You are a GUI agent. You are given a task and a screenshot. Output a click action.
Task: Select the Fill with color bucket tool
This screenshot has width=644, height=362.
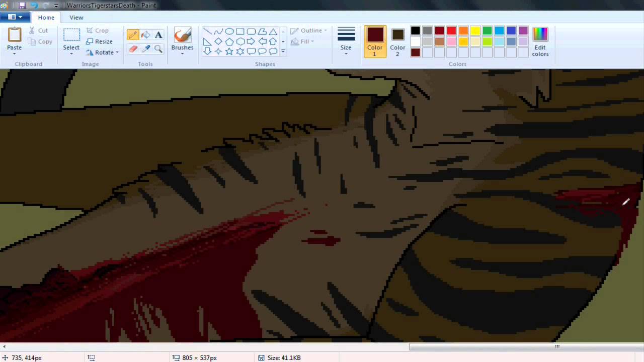point(145,35)
